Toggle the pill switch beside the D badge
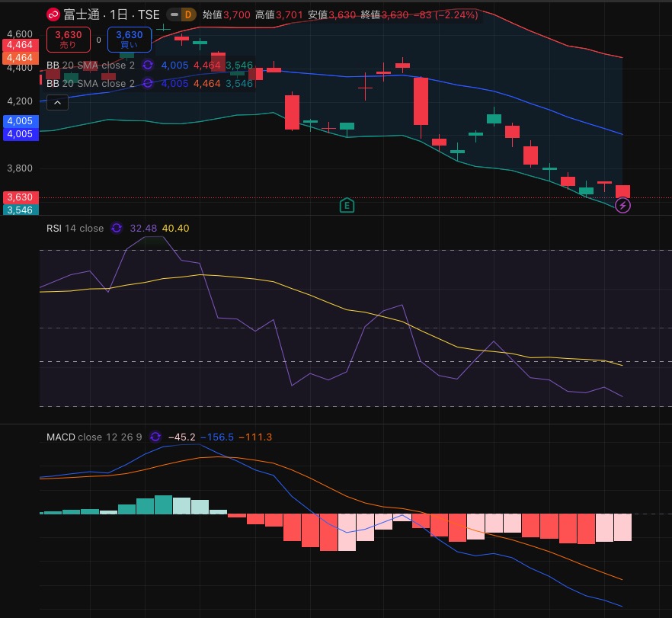672x618 pixels. pos(174,14)
